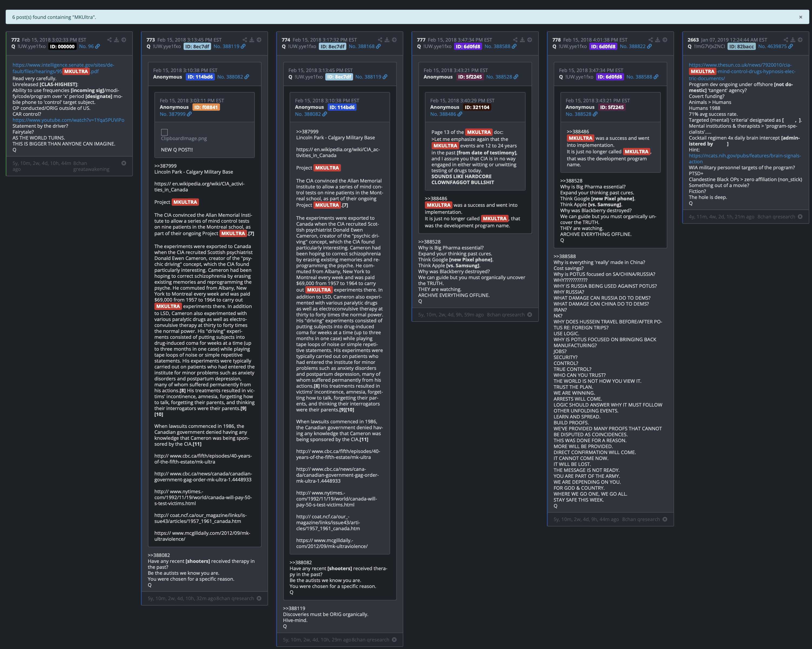Dismiss the 6 posts found search banner
The image size is (812, 649).
[801, 17]
